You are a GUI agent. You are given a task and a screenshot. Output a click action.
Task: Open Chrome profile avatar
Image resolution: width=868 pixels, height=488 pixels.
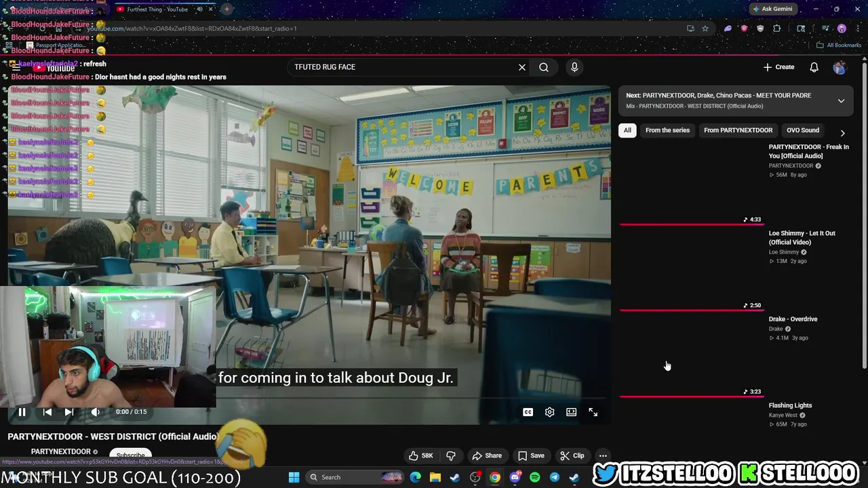[x=842, y=28]
